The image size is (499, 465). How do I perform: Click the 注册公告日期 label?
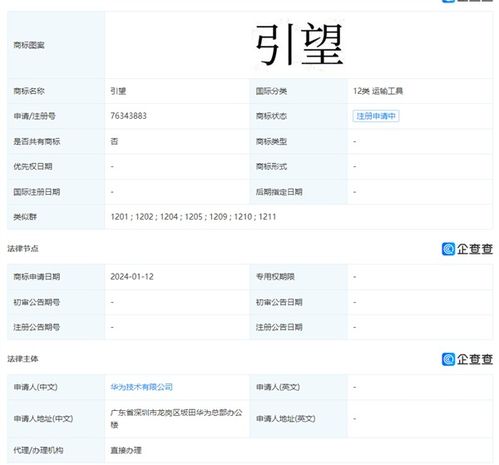click(279, 327)
